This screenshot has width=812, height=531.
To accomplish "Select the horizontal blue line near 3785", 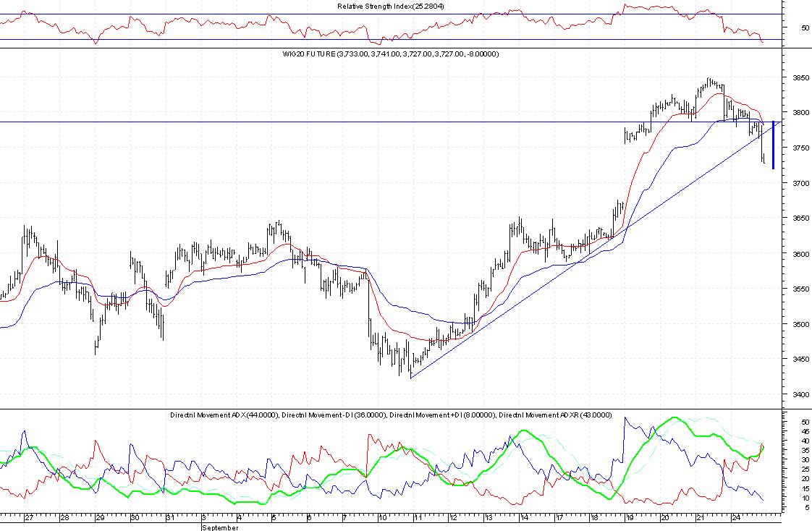I will [391, 122].
